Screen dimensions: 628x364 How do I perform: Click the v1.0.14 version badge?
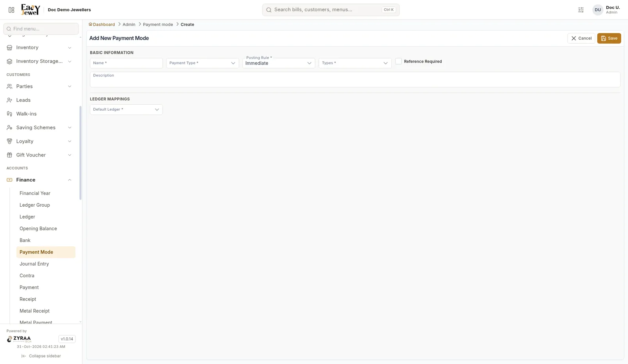click(67, 339)
